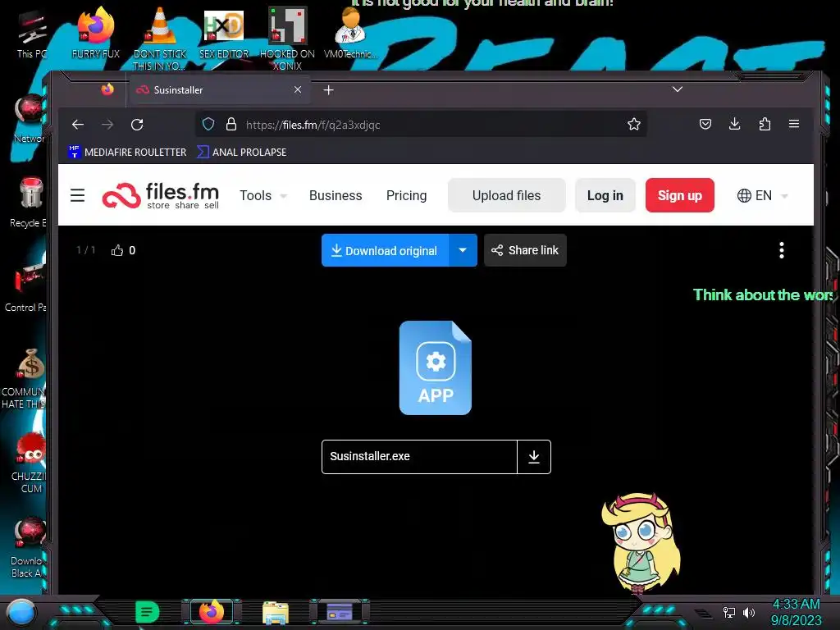Open the VLC cone desktop icon

160,38
